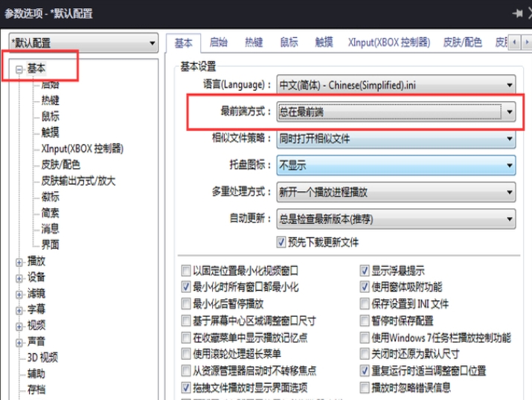Switch to the 热键 tab
Screen dimensions: 532x400
click(x=254, y=42)
